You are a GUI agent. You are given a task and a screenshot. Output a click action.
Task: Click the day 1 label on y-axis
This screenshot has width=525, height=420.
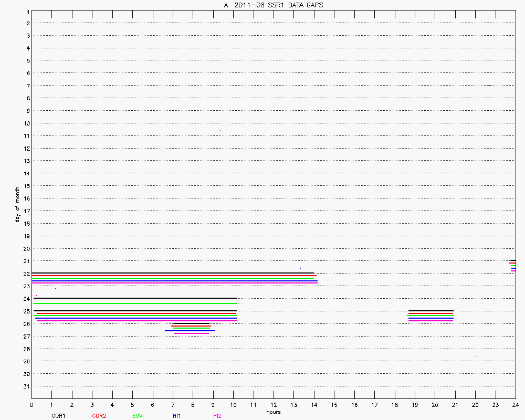[27, 11]
